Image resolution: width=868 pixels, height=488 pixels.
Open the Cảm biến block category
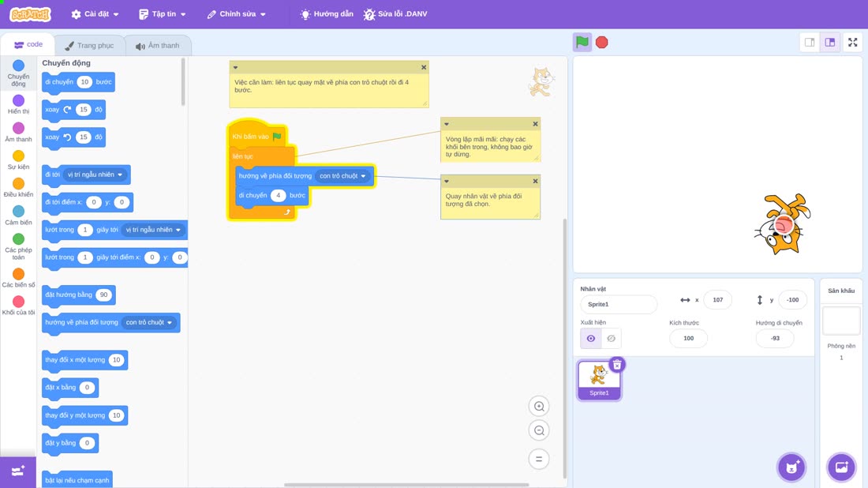pos(18,215)
